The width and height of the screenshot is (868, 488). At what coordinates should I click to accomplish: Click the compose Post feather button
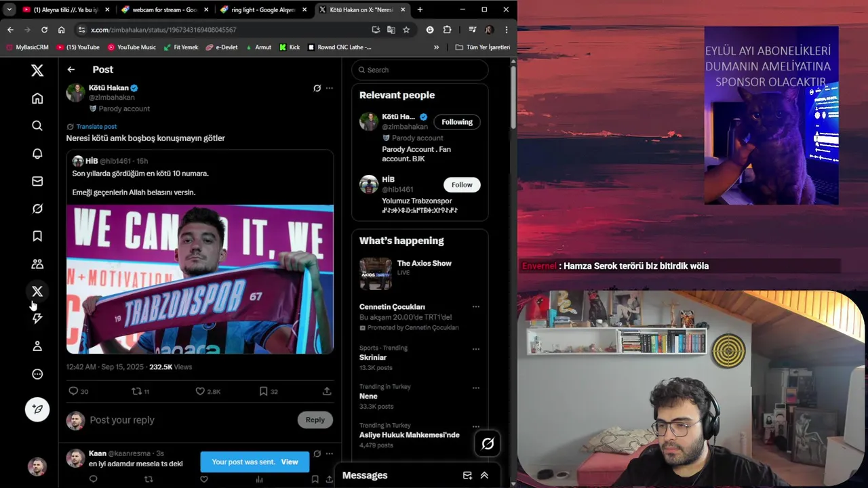pyautogui.click(x=37, y=409)
